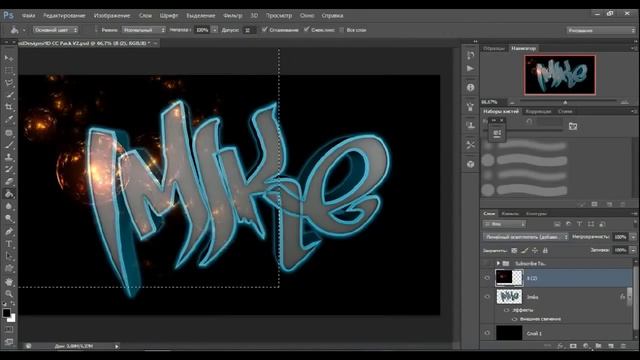Open the Фильтр menu
640x360 pixels.
tap(233, 16)
